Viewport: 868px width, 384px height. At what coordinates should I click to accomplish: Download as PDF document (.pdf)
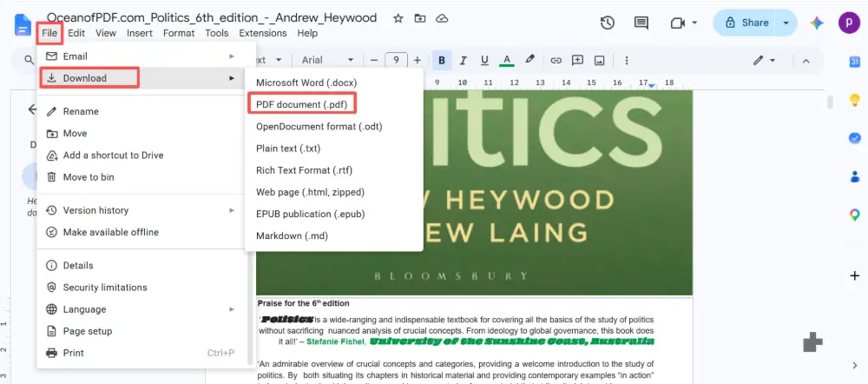point(334,104)
